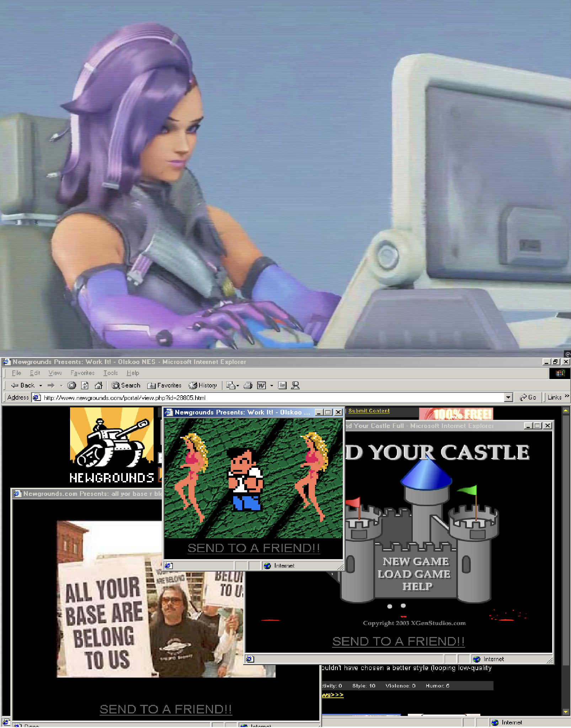Click the IE icon in all your base popup title
571x728 pixels.
click(x=17, y=494)
